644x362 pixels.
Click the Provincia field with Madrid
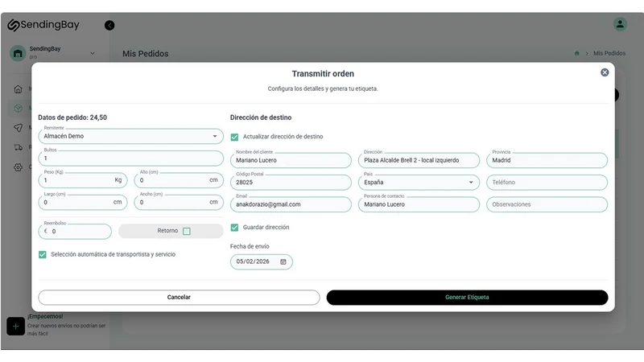[547, 160]
